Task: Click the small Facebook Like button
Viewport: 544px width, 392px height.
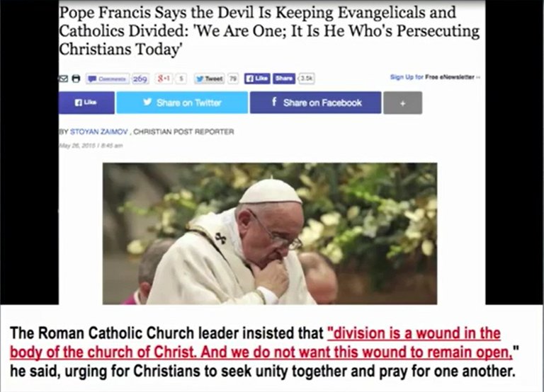Action: pos(257,79)
